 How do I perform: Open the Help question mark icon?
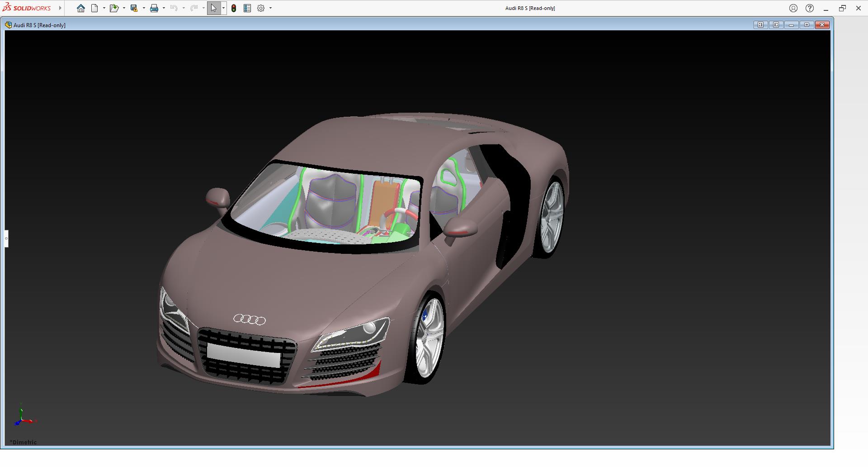(810, 8)
